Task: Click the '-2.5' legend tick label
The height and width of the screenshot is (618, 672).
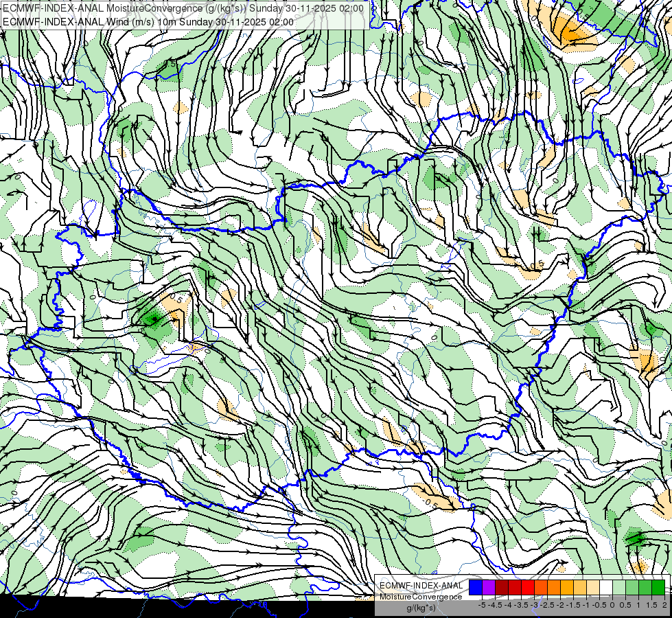Action: [547, 605]
